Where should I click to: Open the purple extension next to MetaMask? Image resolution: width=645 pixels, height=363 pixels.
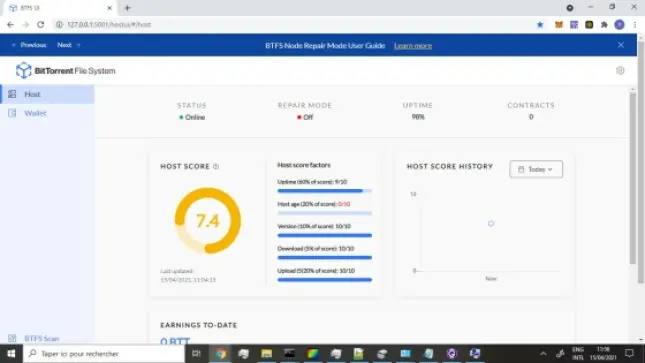tap(574, 25)
